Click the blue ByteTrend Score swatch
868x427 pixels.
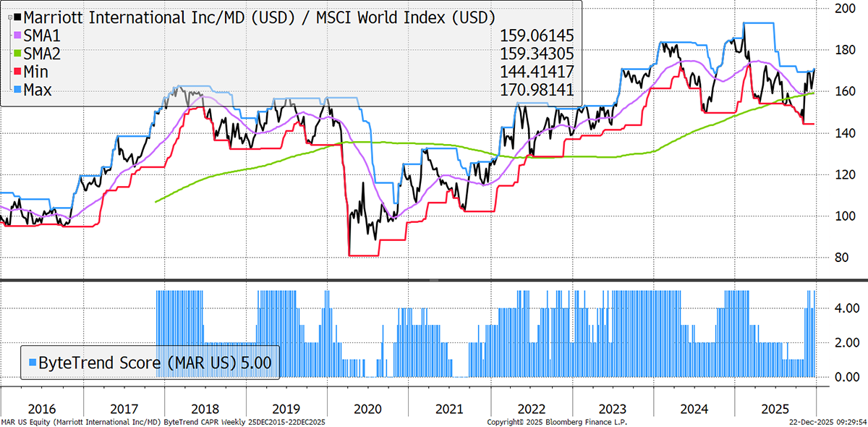click(x=31, y=361)
